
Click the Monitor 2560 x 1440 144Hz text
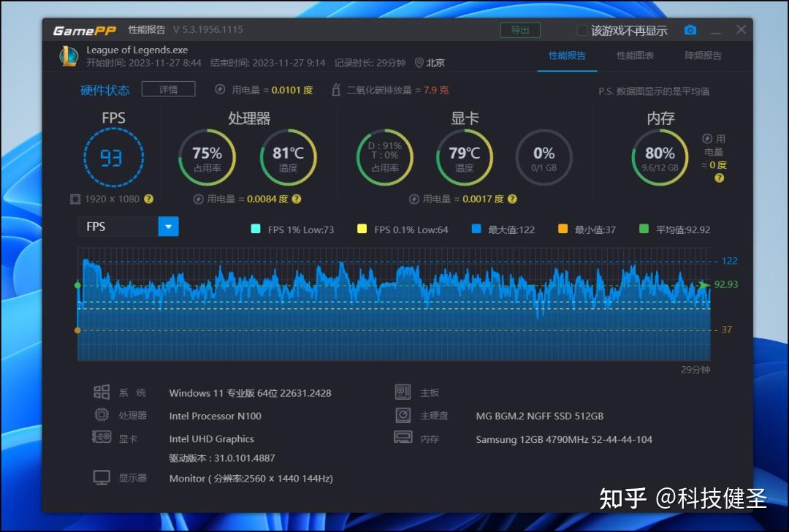tap(251, 478)
